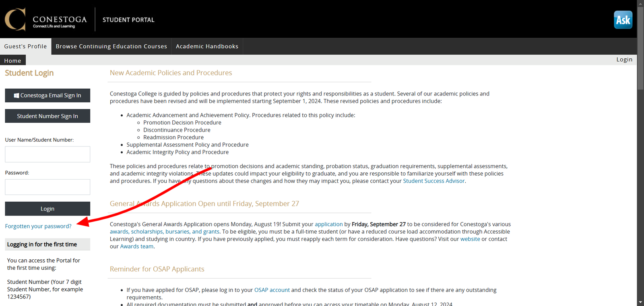This screenshot has width=644, height=306.
Task: Focus the Password input field
Action: point(47,187)
